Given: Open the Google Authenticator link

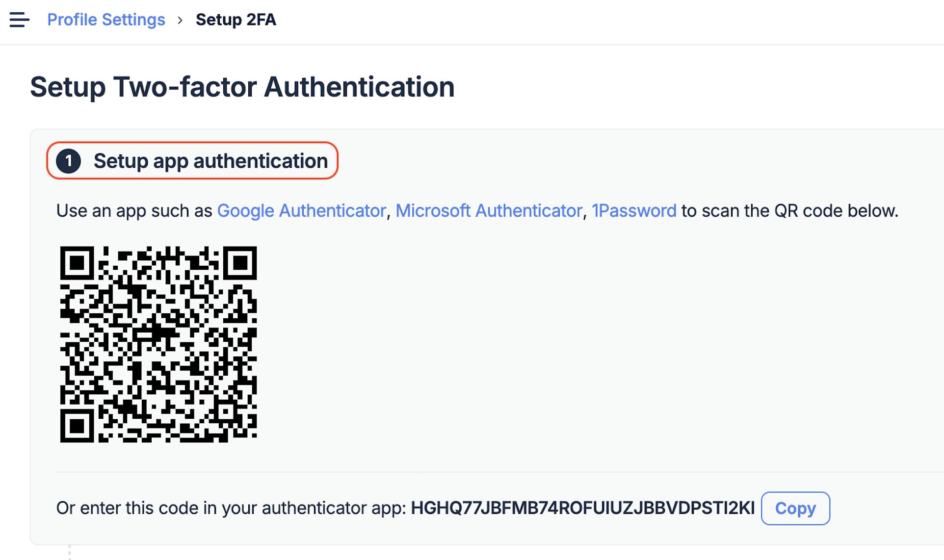Looking at the screenshot, I should 301,211.
